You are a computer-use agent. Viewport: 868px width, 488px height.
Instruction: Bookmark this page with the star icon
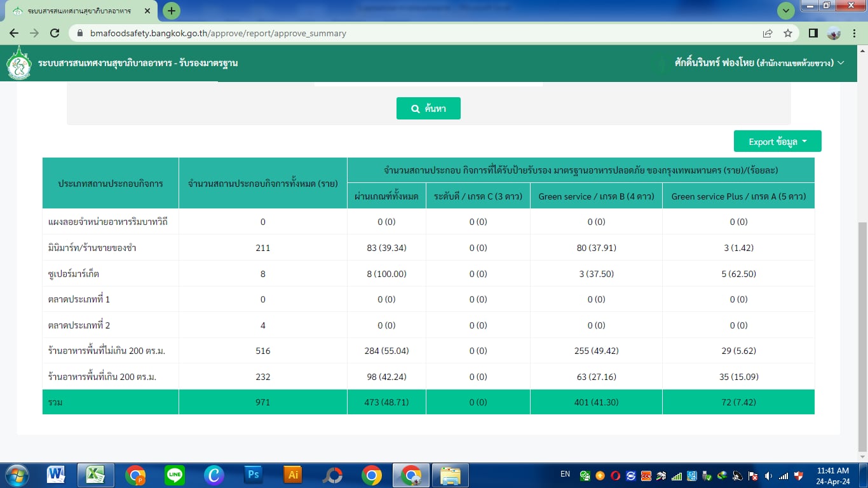tap(788, 33)
